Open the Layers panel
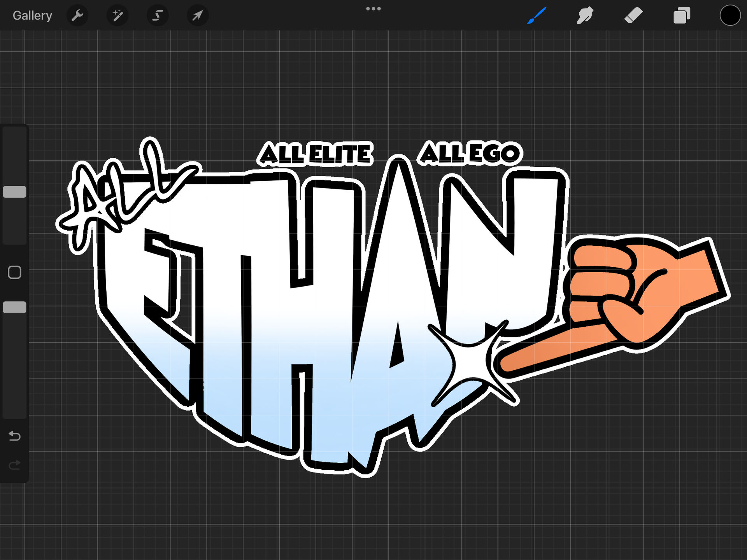 pos(682,16)
